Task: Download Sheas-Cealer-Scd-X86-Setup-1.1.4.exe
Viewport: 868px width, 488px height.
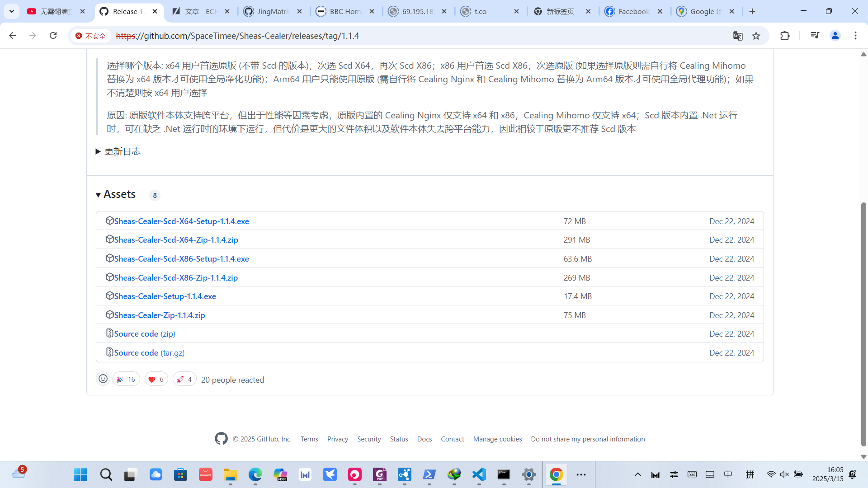Action: [x=181, y=258]
